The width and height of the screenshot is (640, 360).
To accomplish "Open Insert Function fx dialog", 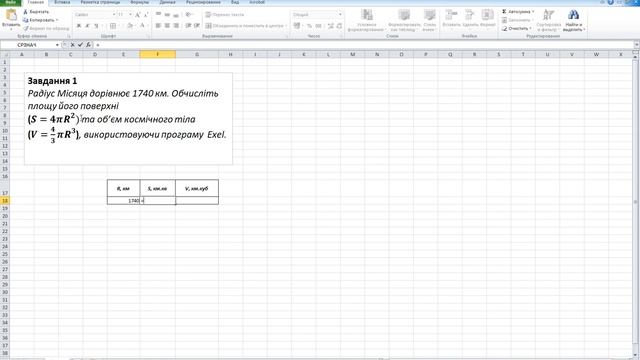I will pyautogui.click(x=88, y=45).
